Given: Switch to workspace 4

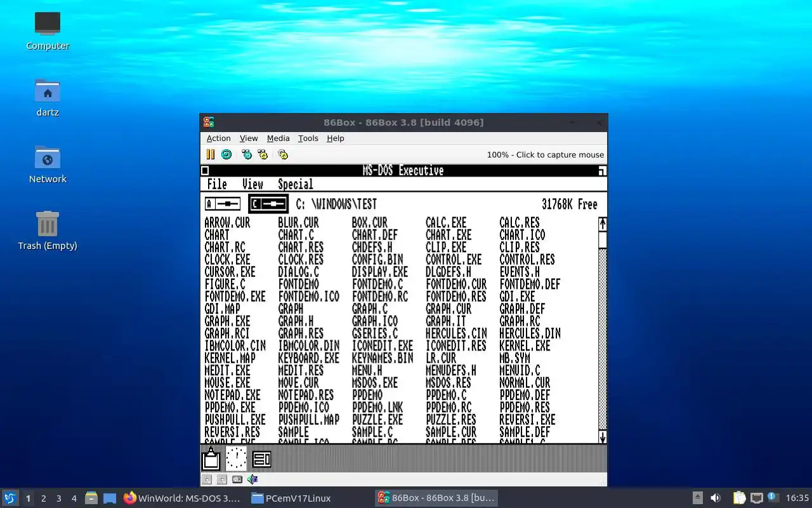Looking at the screenshot, I should pos(74,498).
